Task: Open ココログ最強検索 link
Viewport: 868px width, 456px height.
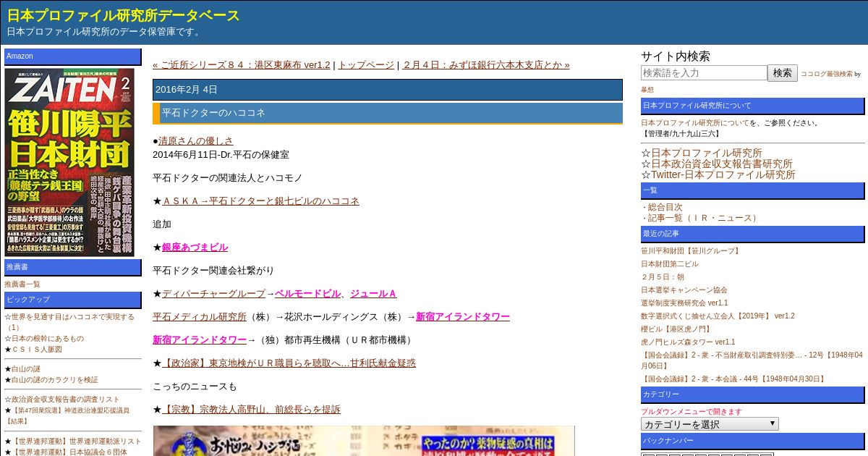Action: (x=827, y=74)
